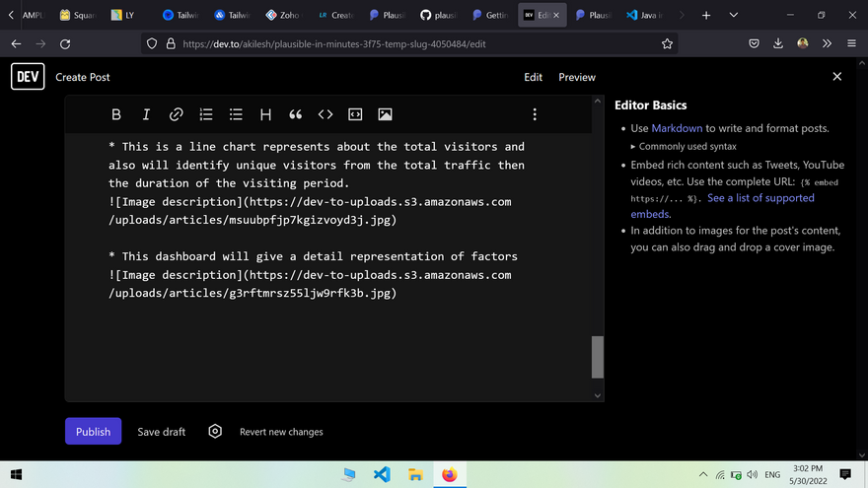This screenshot has height=488, width=868.
Task: Insert an ordered list
Action: (206, 114)
